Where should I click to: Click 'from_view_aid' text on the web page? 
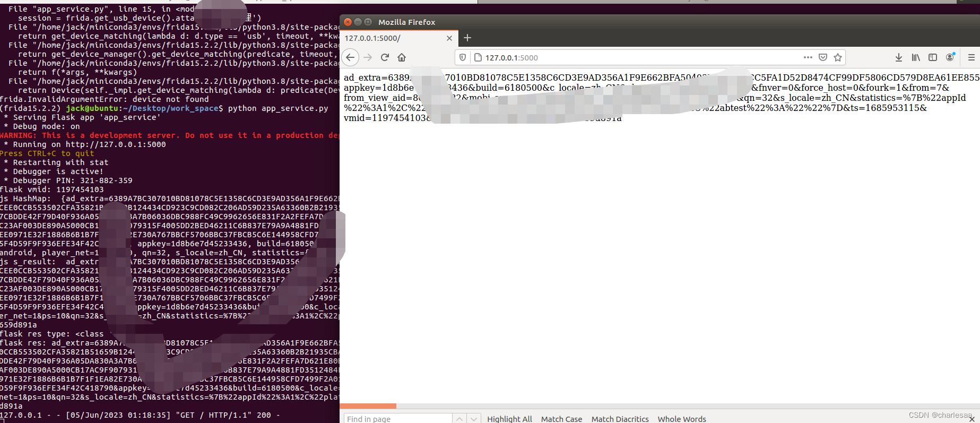tap(375, 98)
